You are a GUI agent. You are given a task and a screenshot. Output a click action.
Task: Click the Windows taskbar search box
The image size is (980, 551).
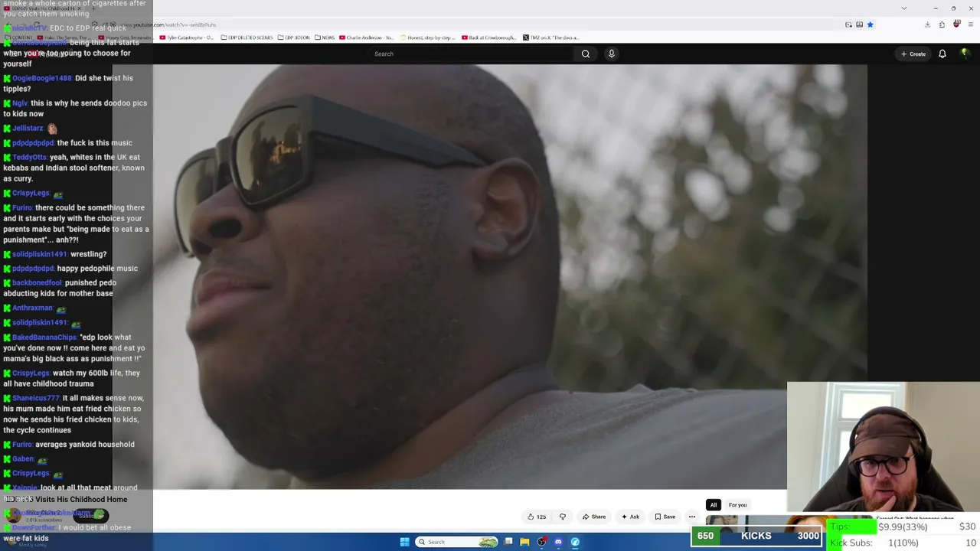pos(457,542)
